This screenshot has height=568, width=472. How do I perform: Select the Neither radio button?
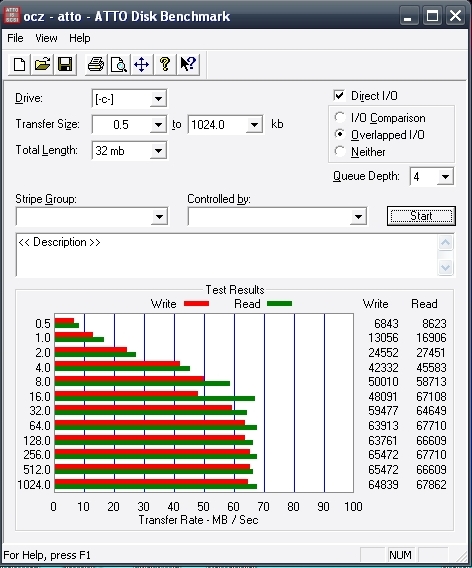[x=339, y=151]
